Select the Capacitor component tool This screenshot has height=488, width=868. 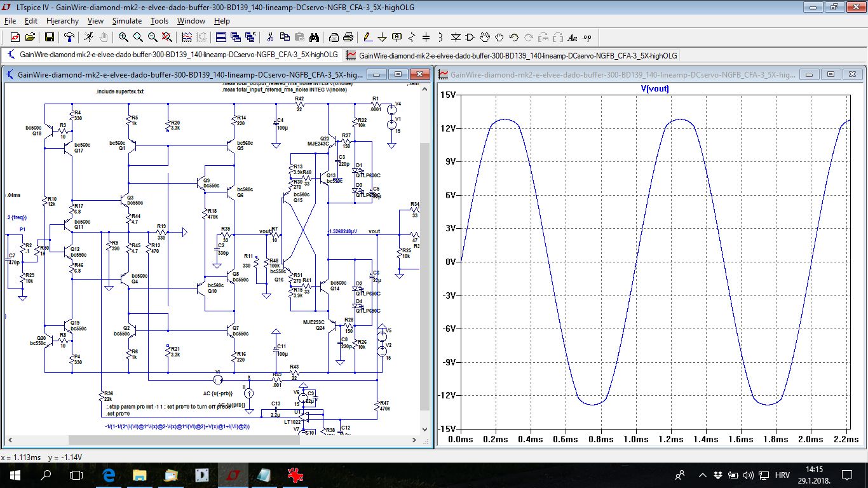(426, 37)
